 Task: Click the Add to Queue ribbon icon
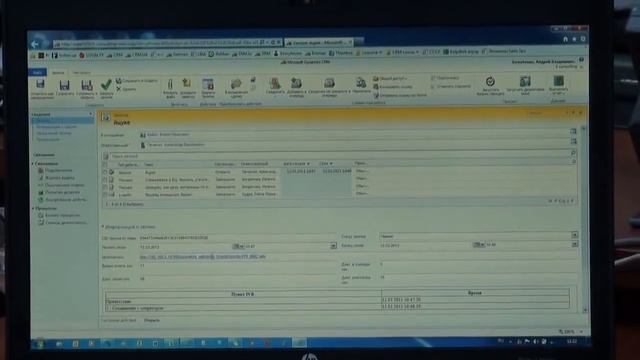pos(296,83)
